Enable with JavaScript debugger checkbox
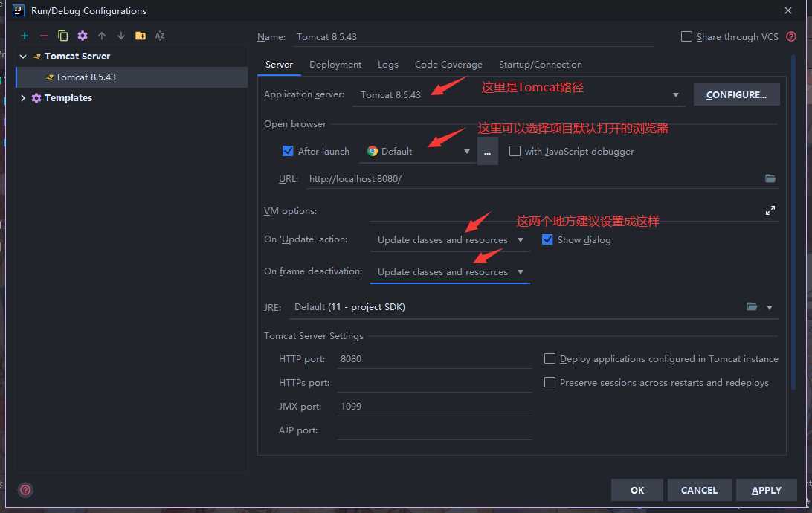 coord(515,151)
